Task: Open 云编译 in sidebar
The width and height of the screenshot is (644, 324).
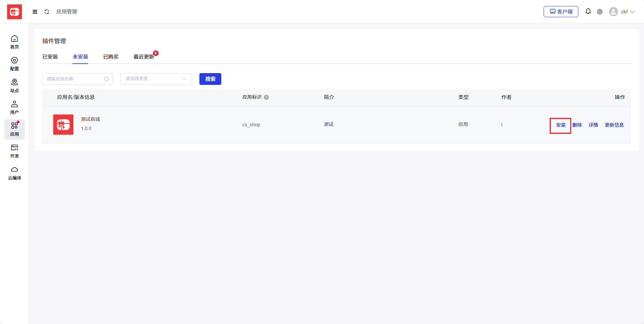Action: tap(14, 173)
